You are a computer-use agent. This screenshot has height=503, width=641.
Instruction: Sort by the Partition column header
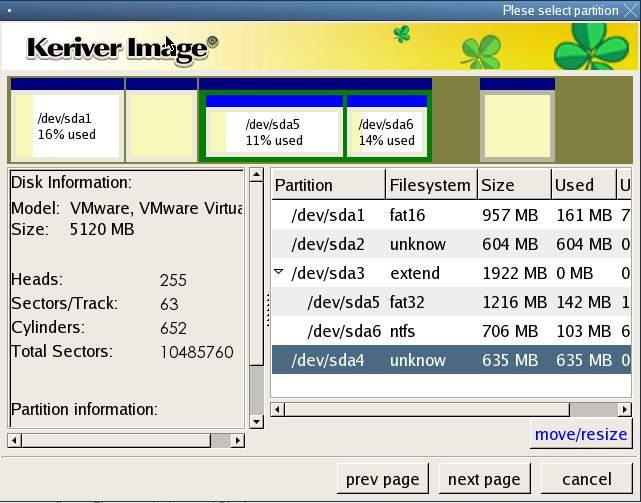point(328,185)
